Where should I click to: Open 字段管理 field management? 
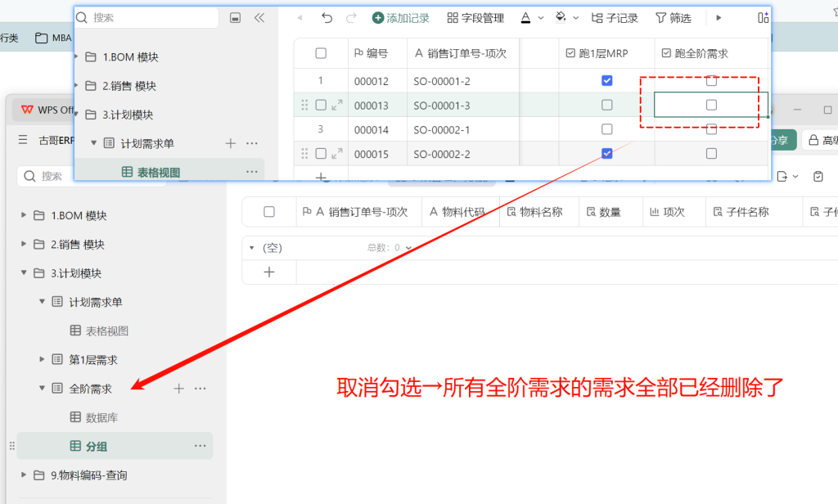(475, 18)
